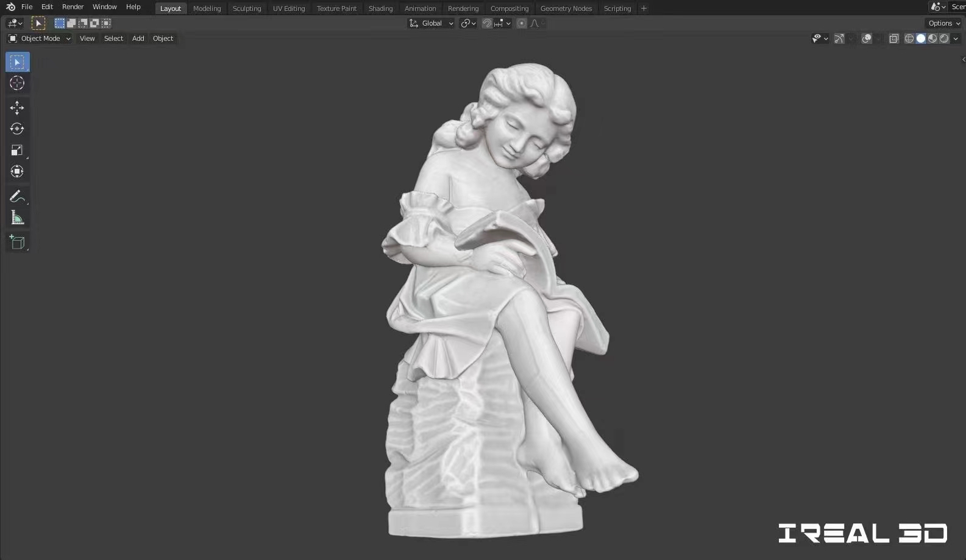Open the Render menu
This screenshot has height=560, width=966.
click(x=73, y=7)
